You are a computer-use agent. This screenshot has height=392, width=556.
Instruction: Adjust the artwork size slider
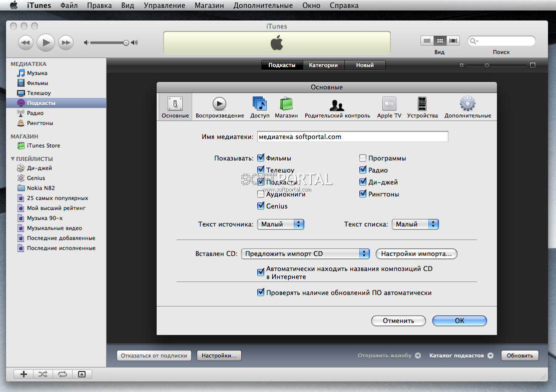(487, 65)
